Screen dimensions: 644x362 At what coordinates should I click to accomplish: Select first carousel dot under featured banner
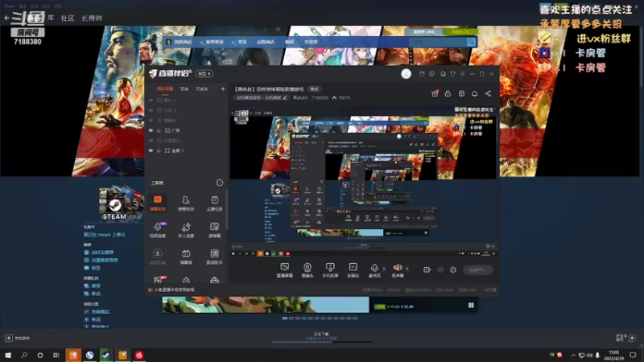pyautogui.click(x=285, y=318)
